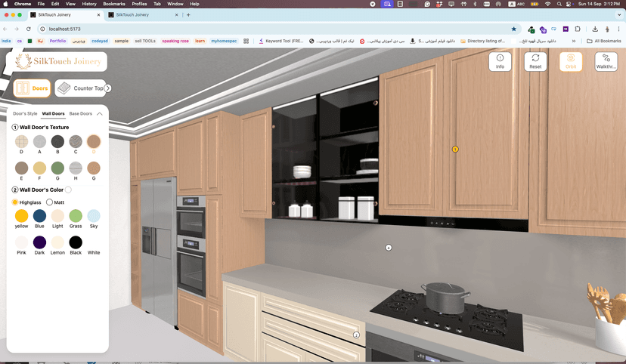
Task: Switch to Orbit camera mode
Action: [x=571, y=61]
